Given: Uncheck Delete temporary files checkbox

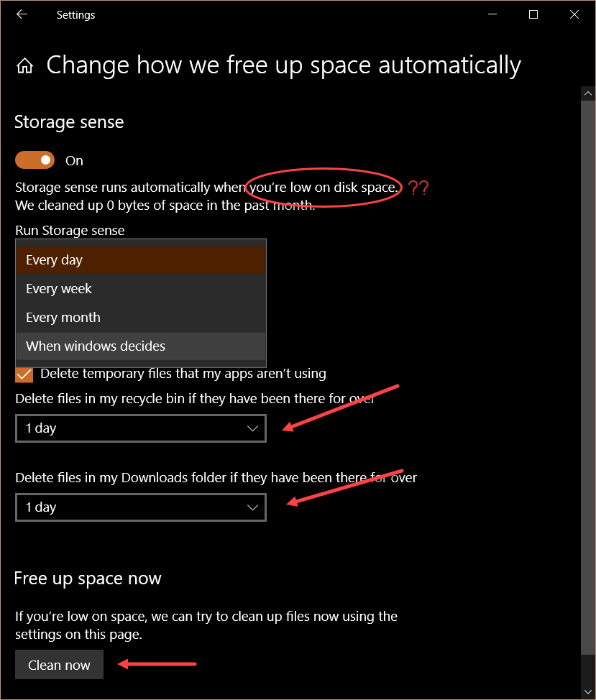Looking at the screenshot, I should pos(24,374).
